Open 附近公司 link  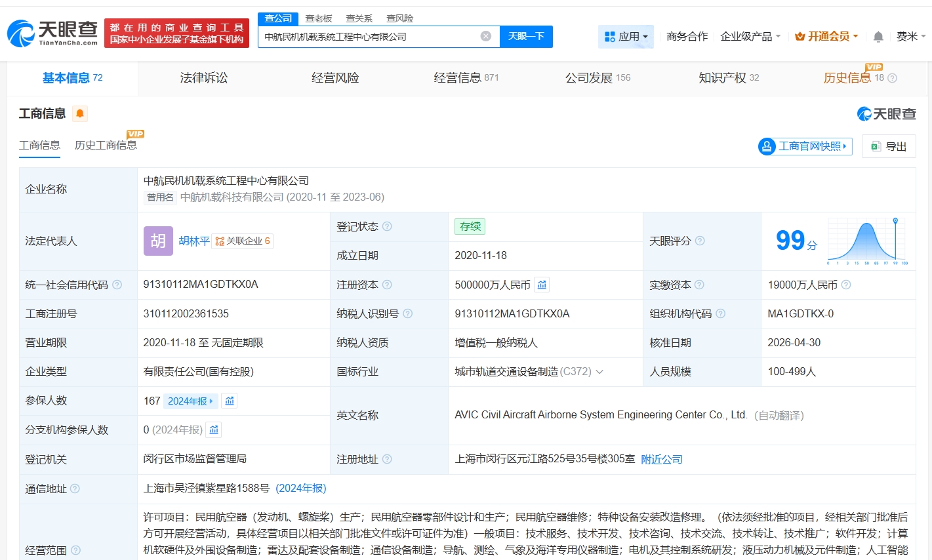662,459
